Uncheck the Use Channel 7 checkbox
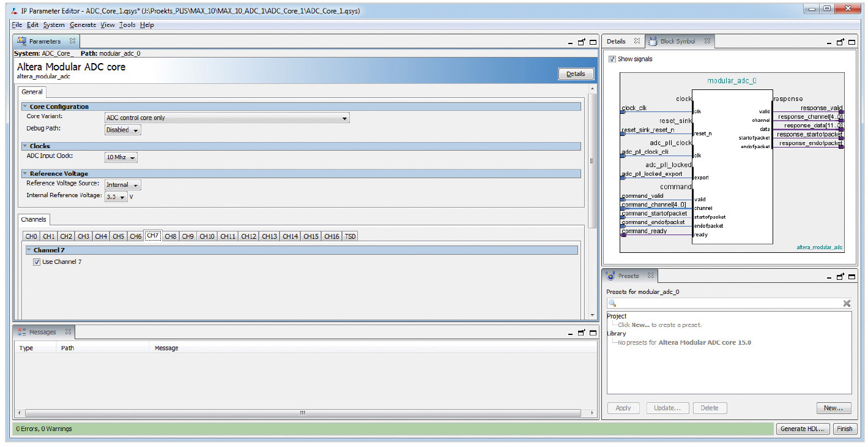This screenshot has height=447, width=868. pos(37,262)
